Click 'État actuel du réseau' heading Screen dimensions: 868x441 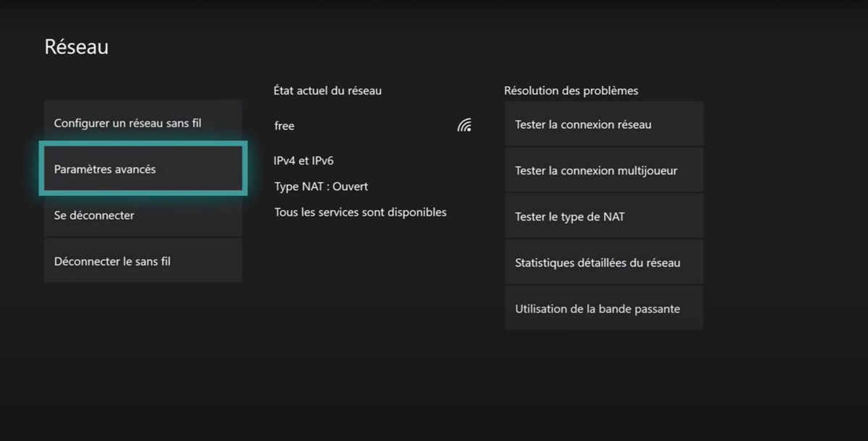coord(328,91)
